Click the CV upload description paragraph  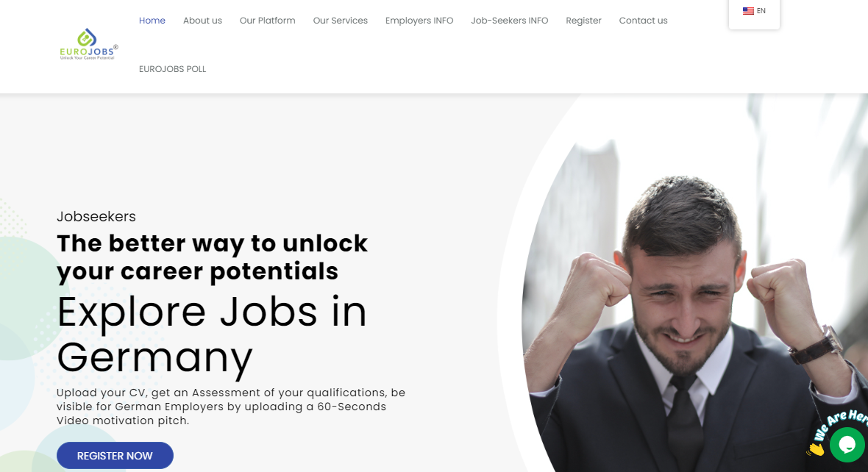tap(231, 407)
